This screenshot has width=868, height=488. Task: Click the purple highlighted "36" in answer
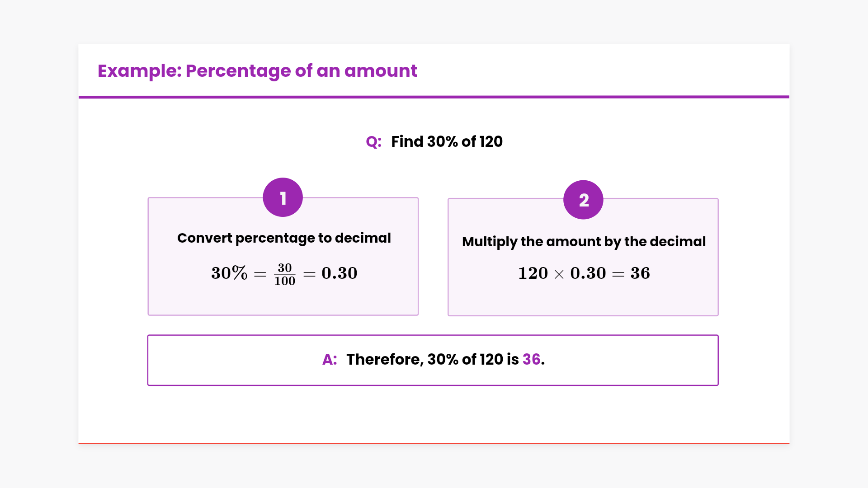click(x=531, y=360)
